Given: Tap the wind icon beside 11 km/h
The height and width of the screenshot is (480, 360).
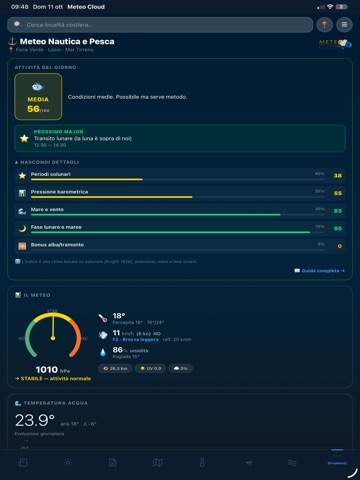Looking at the screenshot, I should tap(103, 335).
